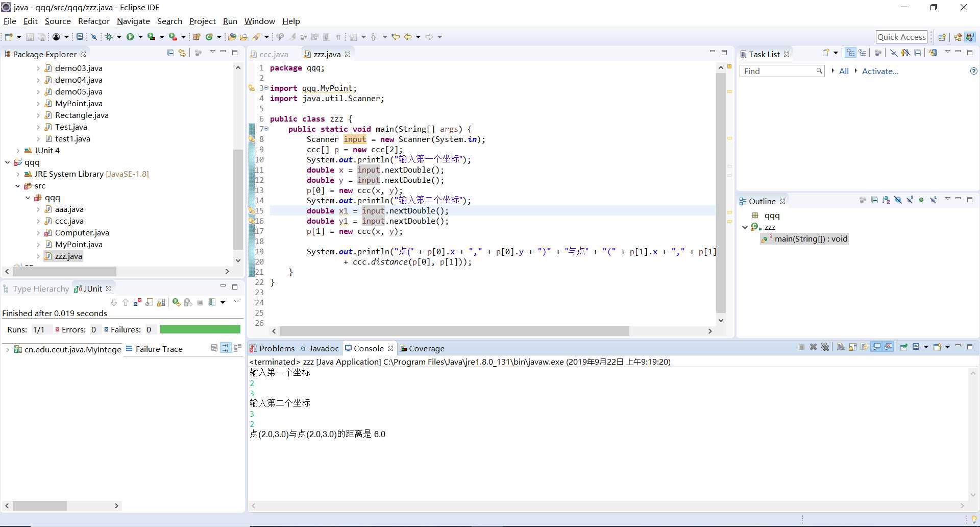Open Debug button dropdown arrow

[x=119, y=37]
